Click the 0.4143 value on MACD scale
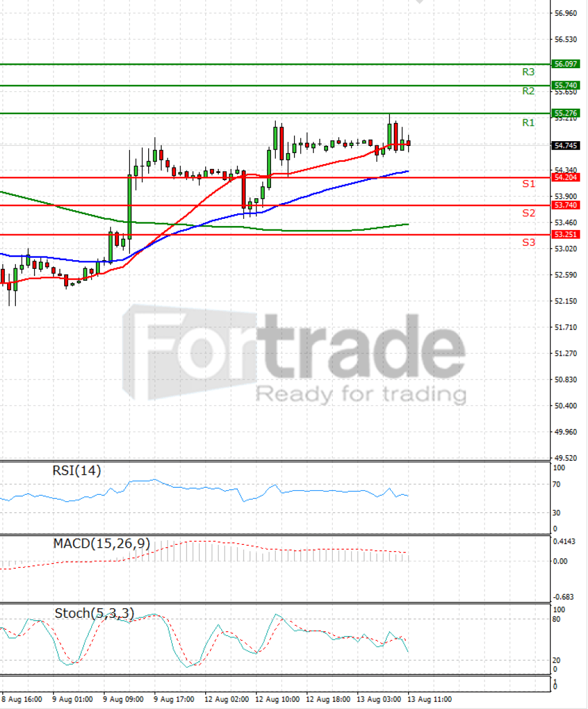The width and height of the screenshot is (588, 709). pos(564,542)
